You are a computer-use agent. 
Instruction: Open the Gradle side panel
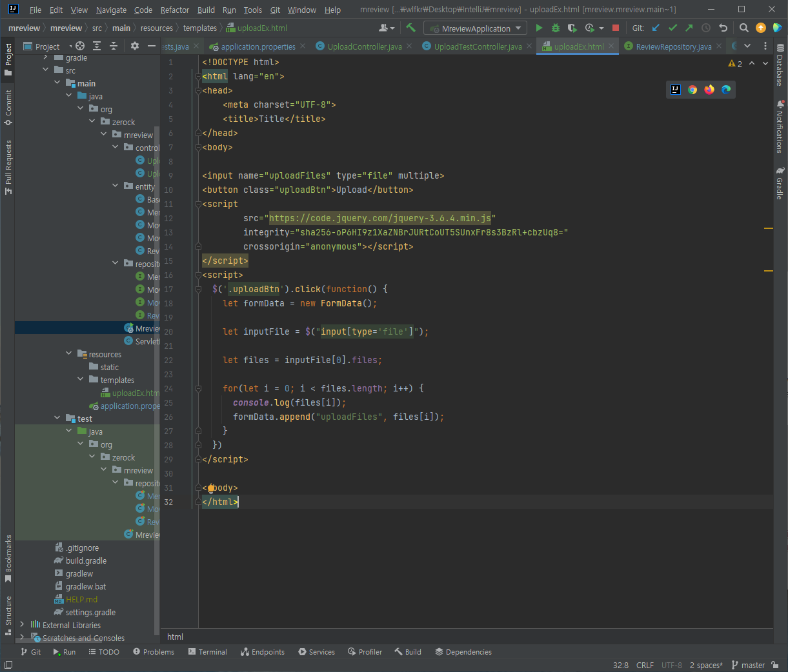pyautogui.click(x=780, y=183)
